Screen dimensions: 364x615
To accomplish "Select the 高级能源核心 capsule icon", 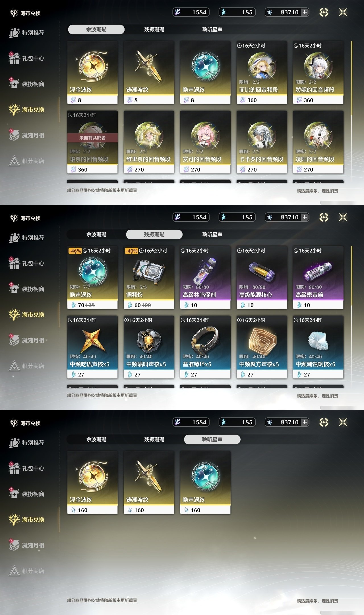I will [x=262, y=271].
